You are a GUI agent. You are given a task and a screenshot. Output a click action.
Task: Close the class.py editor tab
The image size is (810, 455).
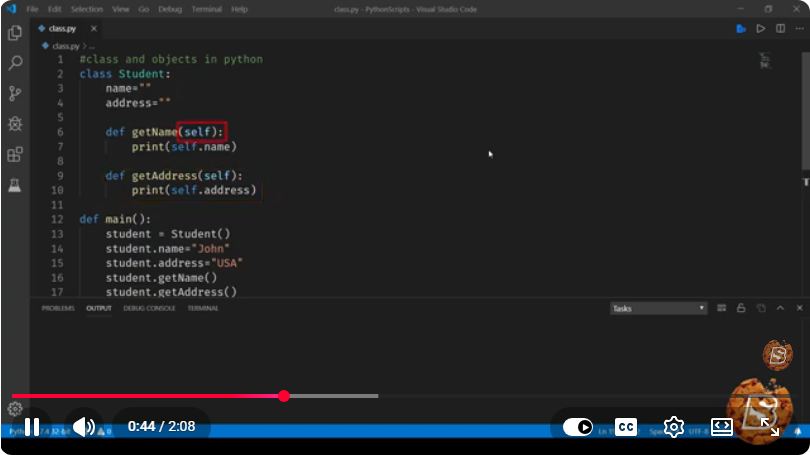point(94,29)
